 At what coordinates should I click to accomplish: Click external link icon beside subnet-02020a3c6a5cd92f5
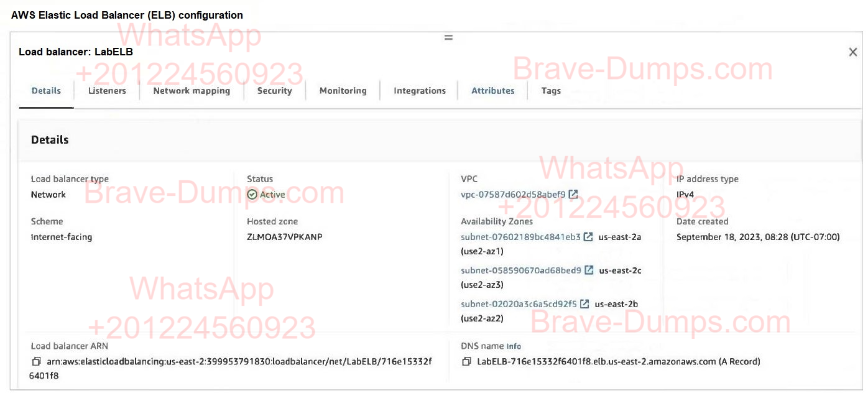pos(584,304)
